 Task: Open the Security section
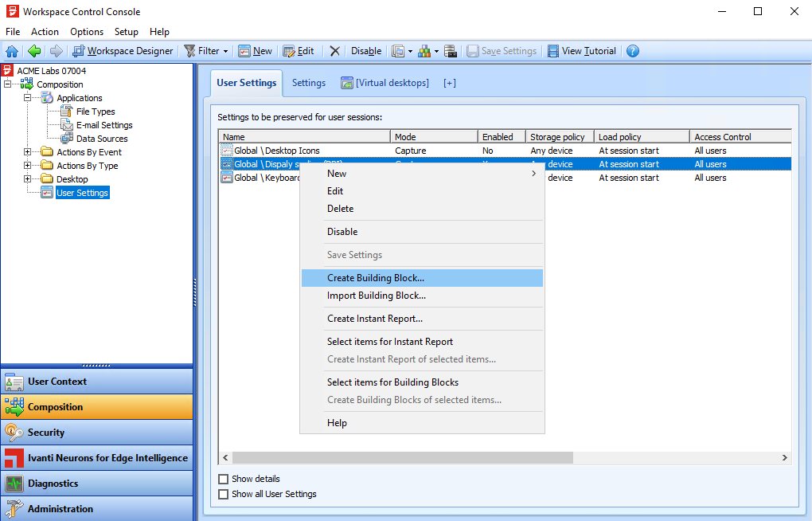(x=97, y=433)
